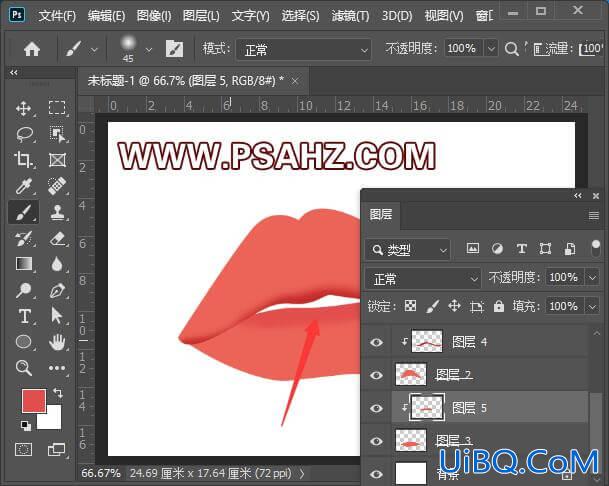Image resolution: width=609 pixels, height=486 pixels.
Task: Filter layers by shape layers
Action: click(x=545, y=249)
